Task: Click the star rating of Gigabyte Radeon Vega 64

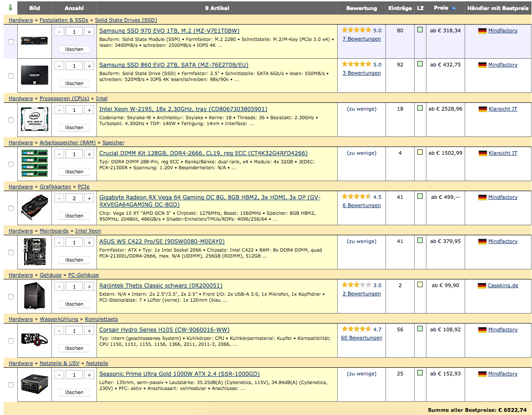Action: click(x=356, y=197)
